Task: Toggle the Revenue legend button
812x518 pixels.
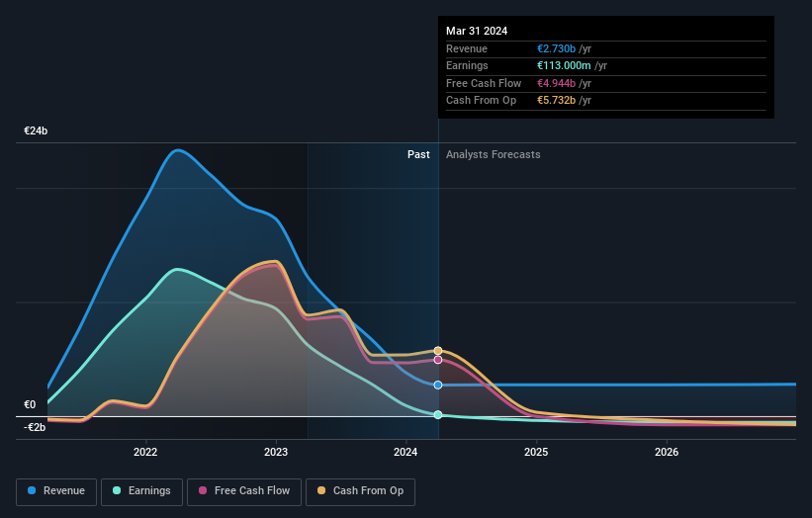Action: [56, 491]
